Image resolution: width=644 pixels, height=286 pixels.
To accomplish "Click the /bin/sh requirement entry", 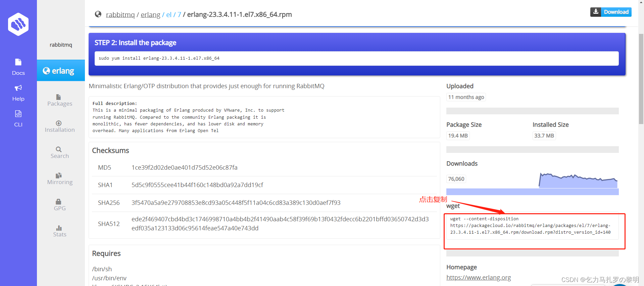I will [102, 269].
